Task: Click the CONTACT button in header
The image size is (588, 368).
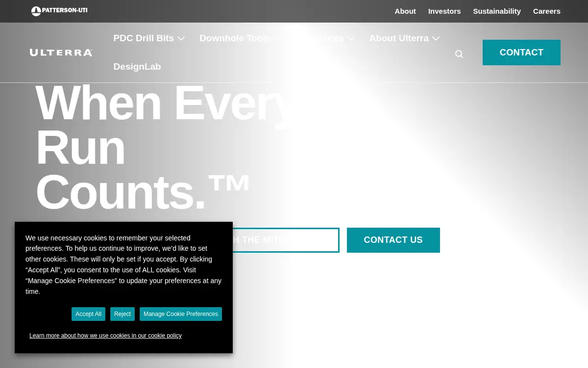Action: [521, 53]
